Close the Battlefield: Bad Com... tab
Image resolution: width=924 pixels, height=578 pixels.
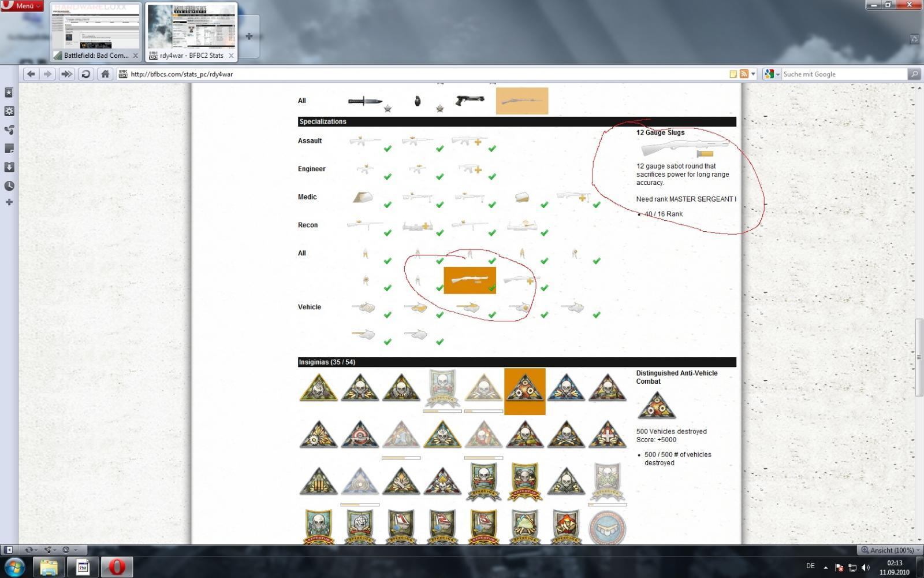coord(136,55)
